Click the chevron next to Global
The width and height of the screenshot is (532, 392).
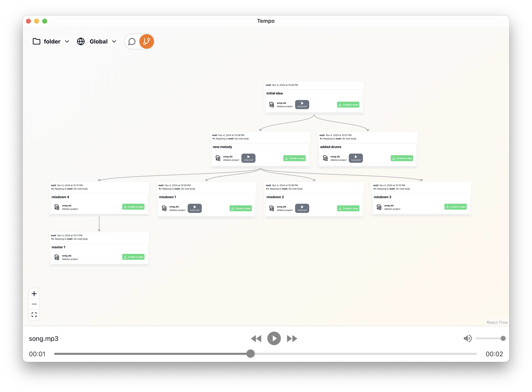114,41
